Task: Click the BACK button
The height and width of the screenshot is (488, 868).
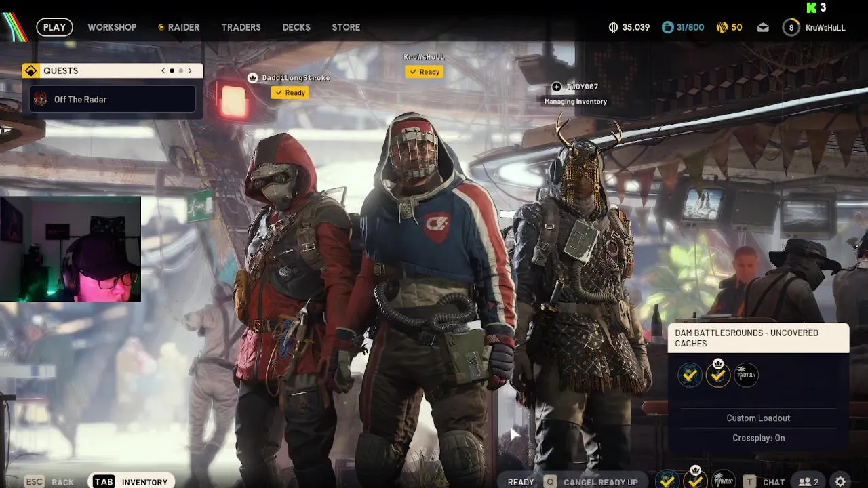Action: (x=62, y=482)
